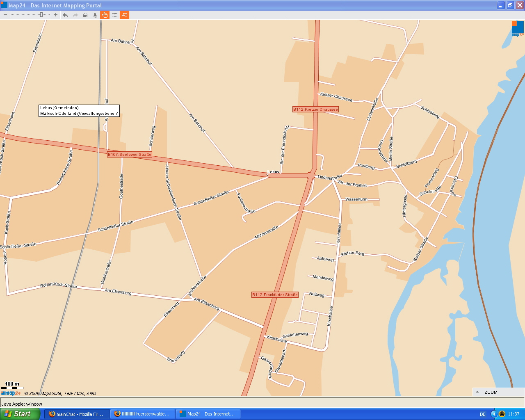Click the Mapsolute copyright notice

tap(60, 393)
